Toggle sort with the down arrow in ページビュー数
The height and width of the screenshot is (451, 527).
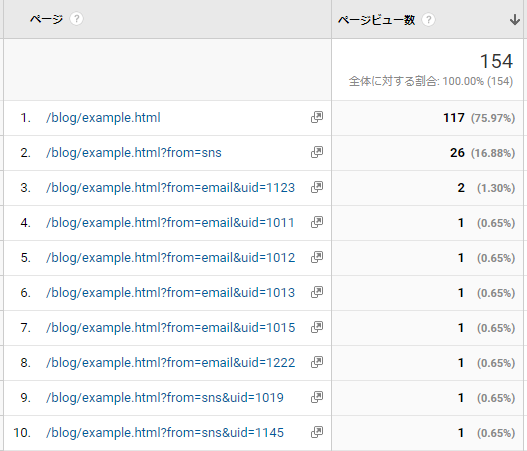(515, 20)
